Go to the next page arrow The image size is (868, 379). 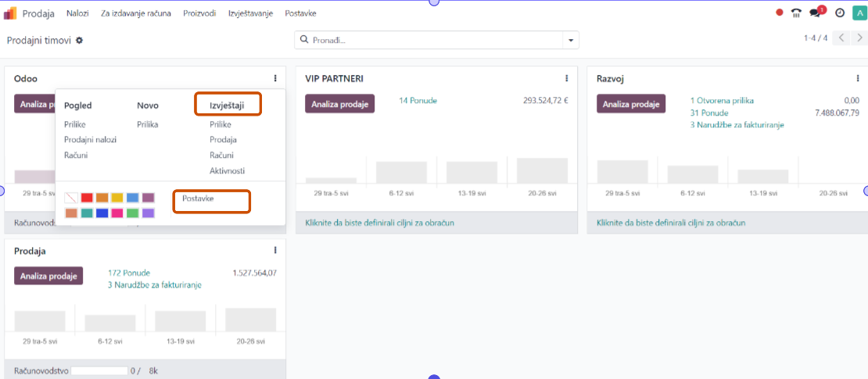(x=858, y=38)
